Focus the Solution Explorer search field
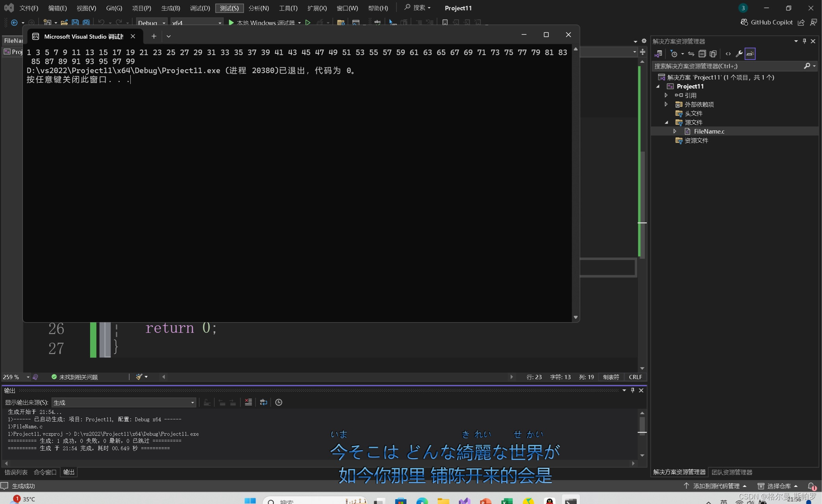822x504 pixels. point(728,66)
